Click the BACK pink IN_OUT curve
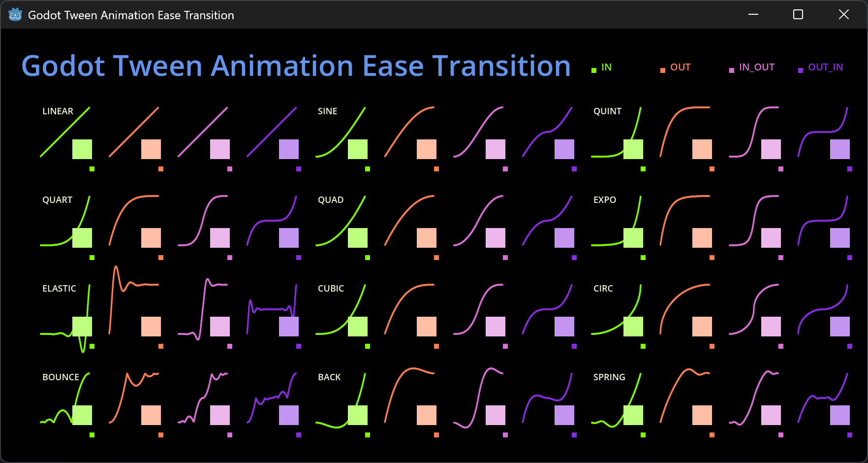 [x=477, y=397]
